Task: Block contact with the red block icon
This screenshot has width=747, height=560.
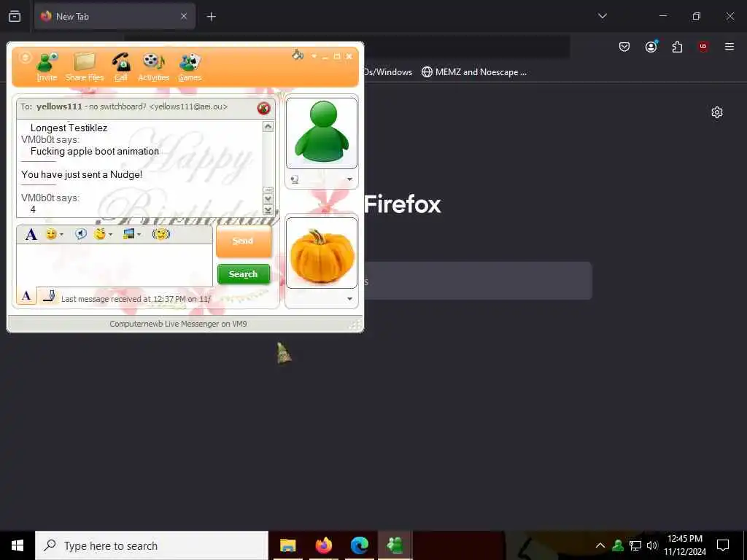Action: pyautogui.click(x=263, y=108)
